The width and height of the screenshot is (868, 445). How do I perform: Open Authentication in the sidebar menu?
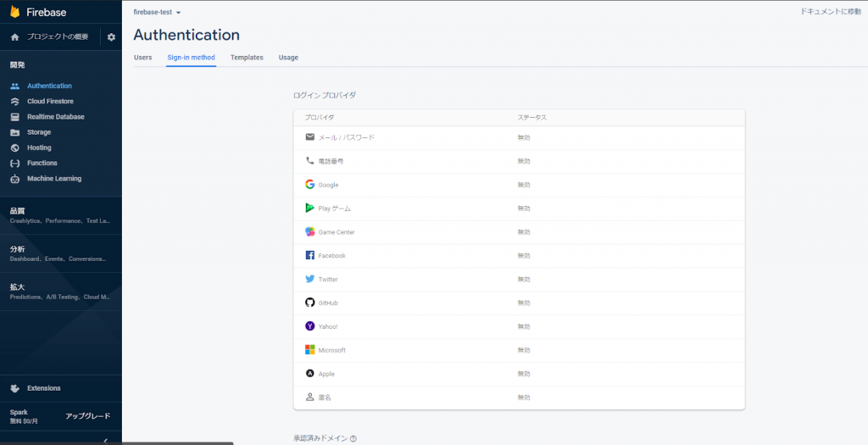pos(49,86)
